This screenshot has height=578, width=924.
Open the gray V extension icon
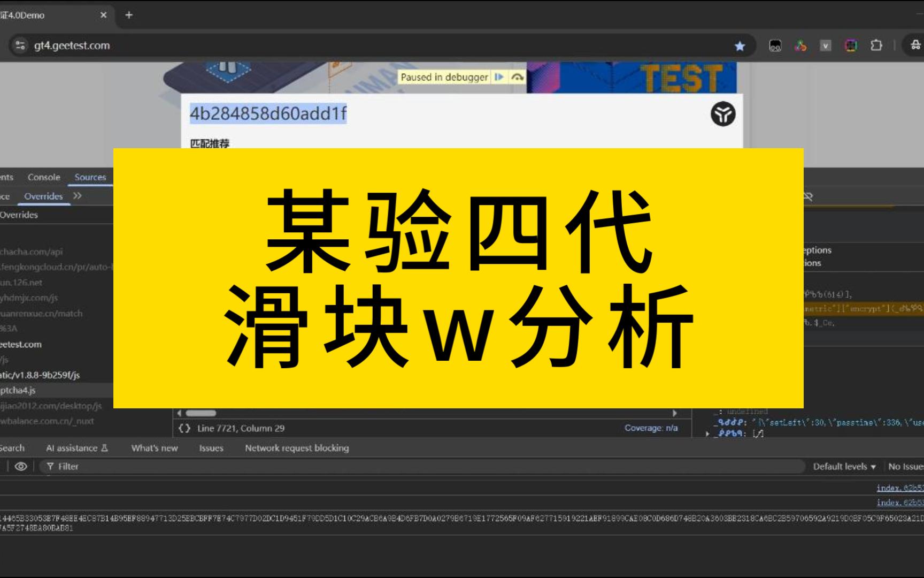point(826,46)
